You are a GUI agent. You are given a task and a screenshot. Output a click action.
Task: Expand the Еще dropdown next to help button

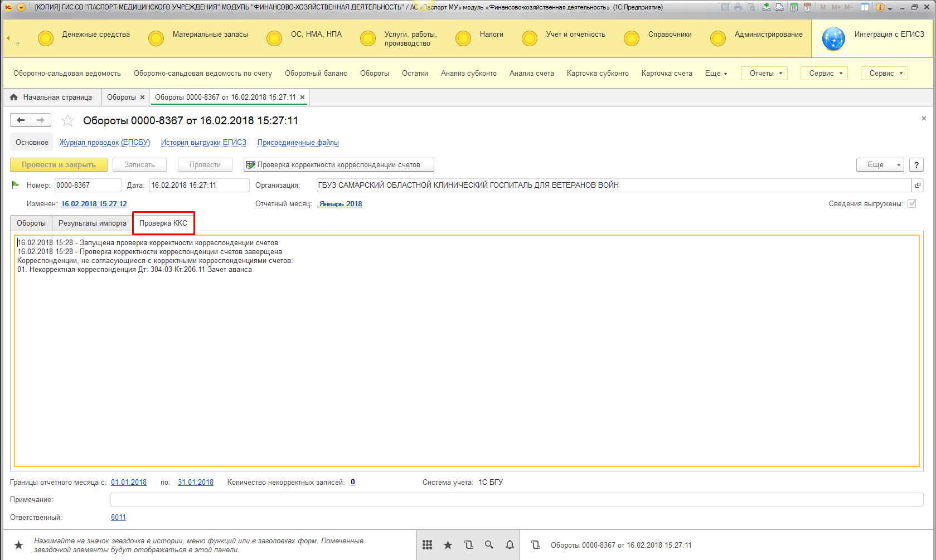point(880,165)
